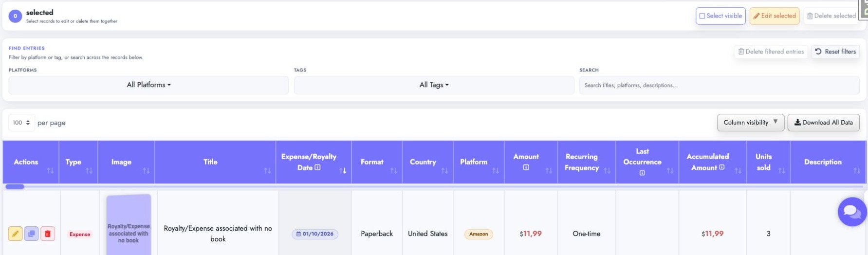Click the horizontal table scrollbar handle

click(x=15, y=186)
